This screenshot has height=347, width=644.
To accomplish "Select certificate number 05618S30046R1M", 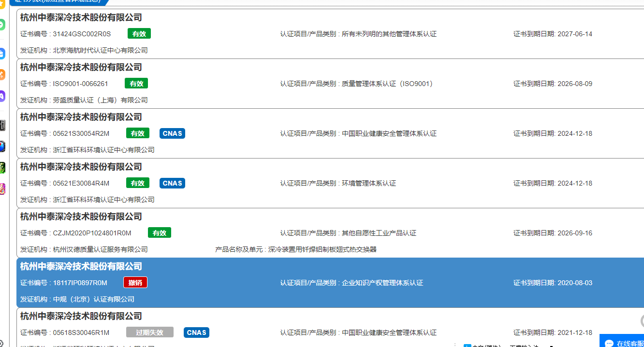I will (x=81, y=333).
